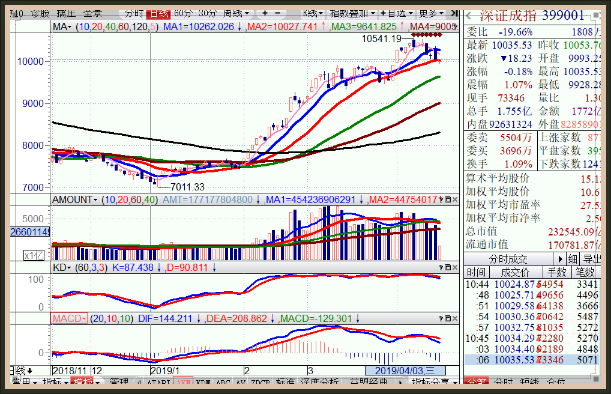This screenshot has height=394, width=611.
Task: Toggle the 日线 daily period button
Action: [x=158, y=14]
